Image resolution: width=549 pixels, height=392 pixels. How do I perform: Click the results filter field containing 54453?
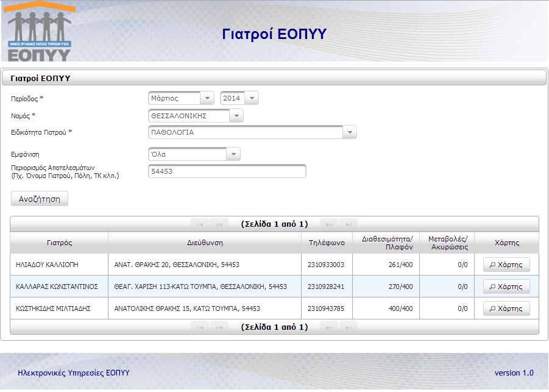227,172
